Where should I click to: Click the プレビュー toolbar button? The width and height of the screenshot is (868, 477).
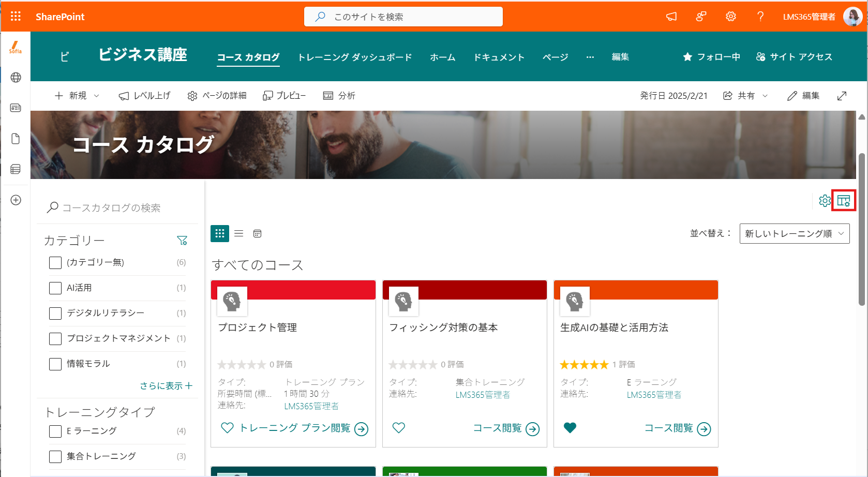[x=284, y=96]
